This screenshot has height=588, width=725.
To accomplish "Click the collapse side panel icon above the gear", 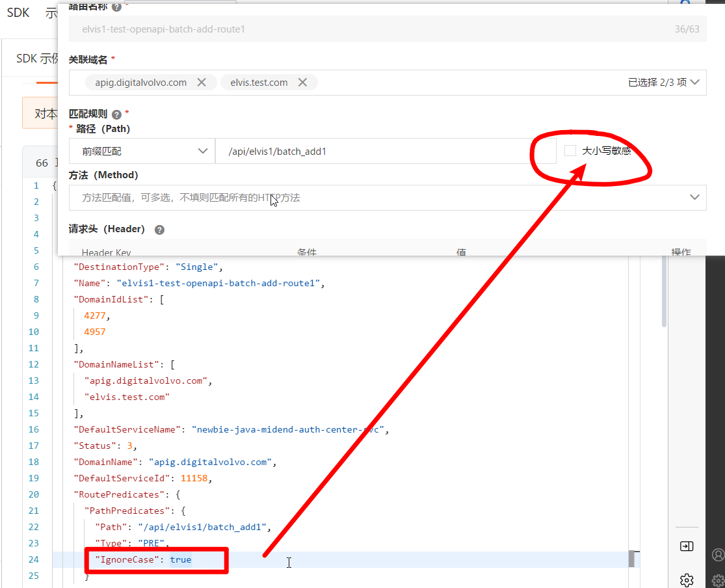I will click(x=687, y=546).
